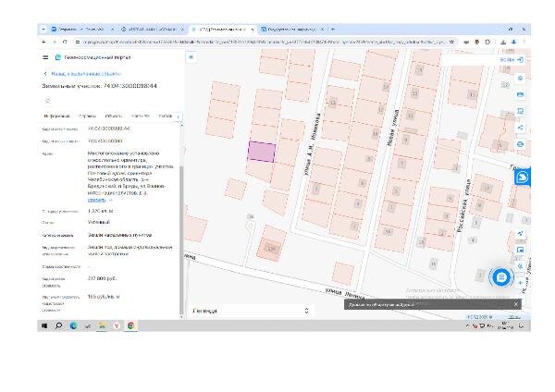Click the login button on the map
This screenshot has width=555, height=392.
(512, 60)
